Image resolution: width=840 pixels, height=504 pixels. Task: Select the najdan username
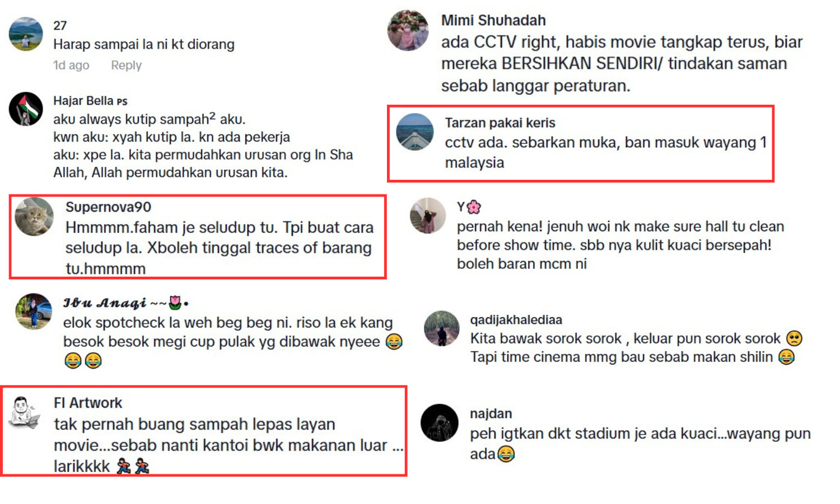[x=491, y=413]
